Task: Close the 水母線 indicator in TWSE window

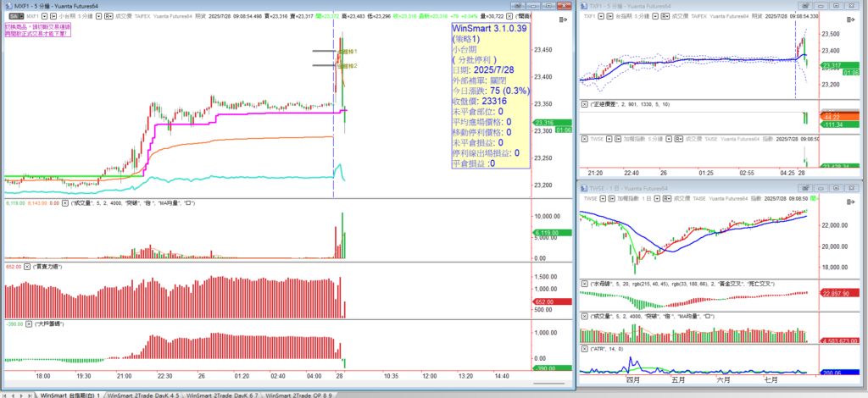Action: (x=584, y=284)
